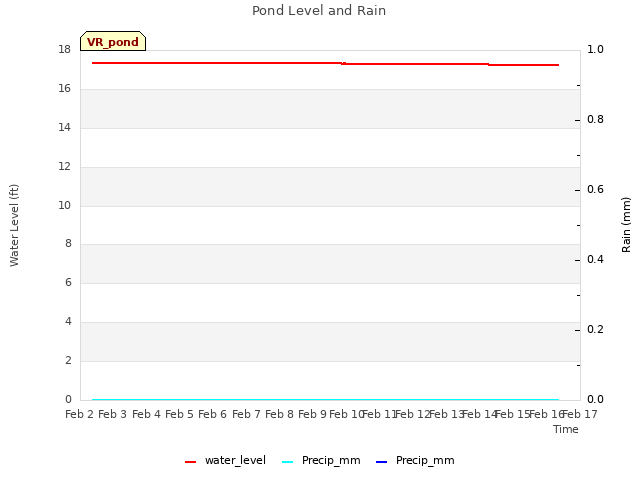Click the Water Level (ft) axis title
The image size is (640, 480).
(14, 225)
